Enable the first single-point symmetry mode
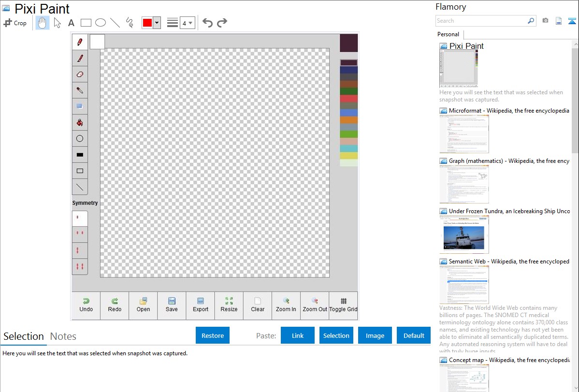 point(80,218)
